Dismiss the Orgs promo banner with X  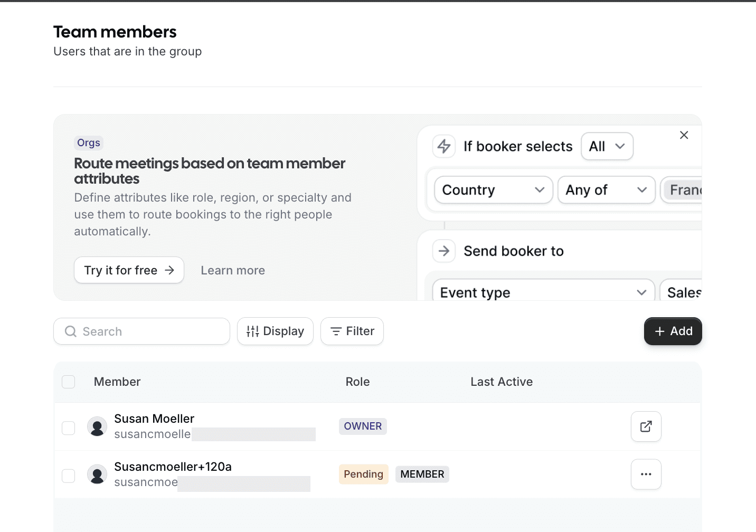click(684, 135)
